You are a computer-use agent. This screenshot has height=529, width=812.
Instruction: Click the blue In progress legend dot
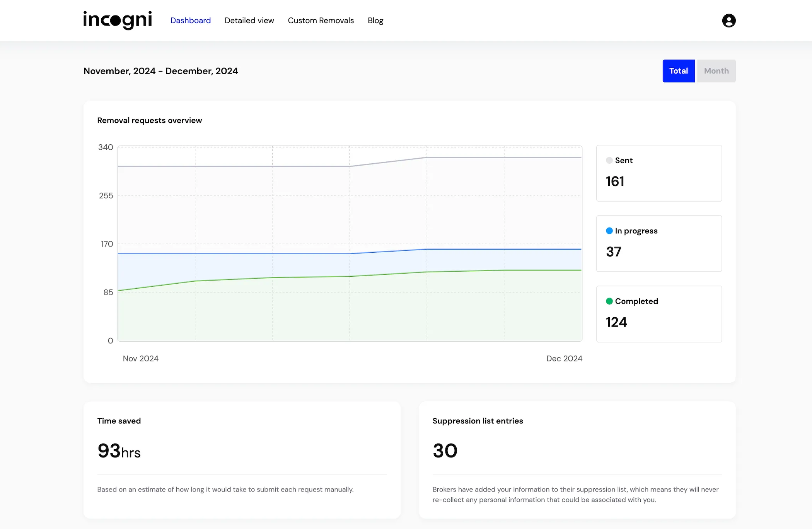click(x=609, y=231)
